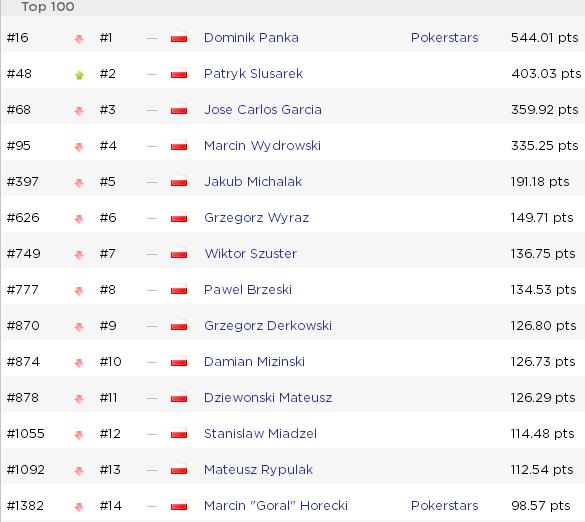This screenshot has height=522, width=585.
Task: Select global rank #1382 cell
Action: 25,506
